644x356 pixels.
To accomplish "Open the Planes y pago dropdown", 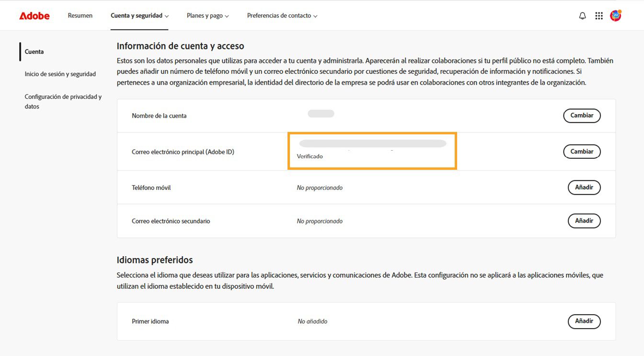I will click(208, 15).
